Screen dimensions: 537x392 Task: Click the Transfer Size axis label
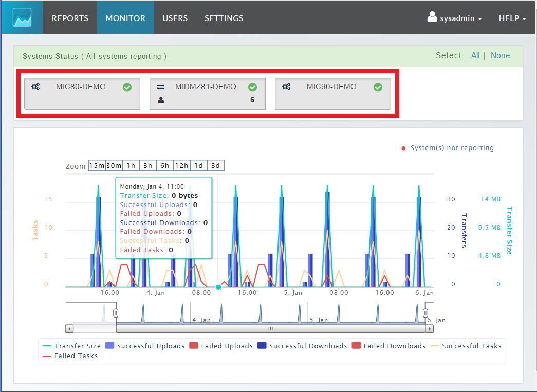click(509, 230)
